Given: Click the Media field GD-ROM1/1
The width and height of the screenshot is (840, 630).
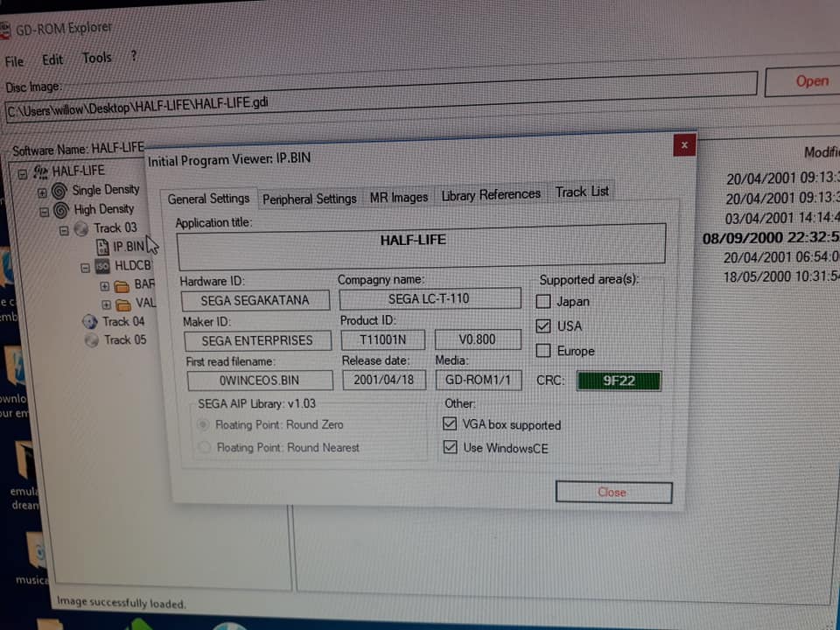Looking at the screenshot, I should tap(479, 381).
